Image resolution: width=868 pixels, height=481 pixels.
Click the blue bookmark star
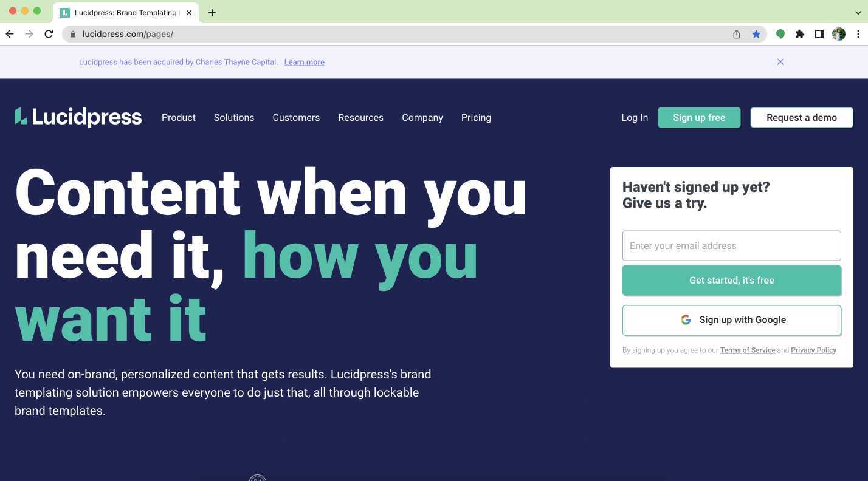(756, 34)
